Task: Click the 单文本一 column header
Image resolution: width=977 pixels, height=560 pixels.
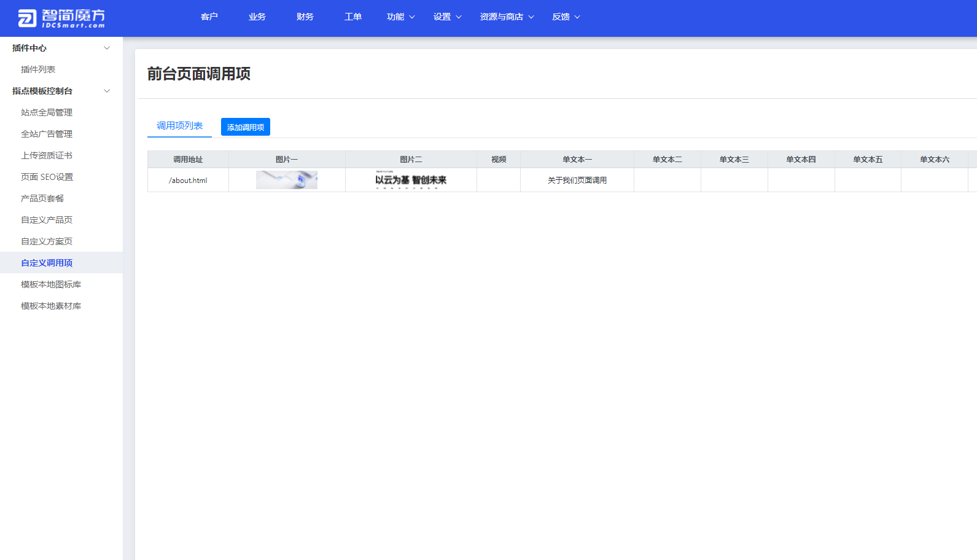Action: click(577, 160)
